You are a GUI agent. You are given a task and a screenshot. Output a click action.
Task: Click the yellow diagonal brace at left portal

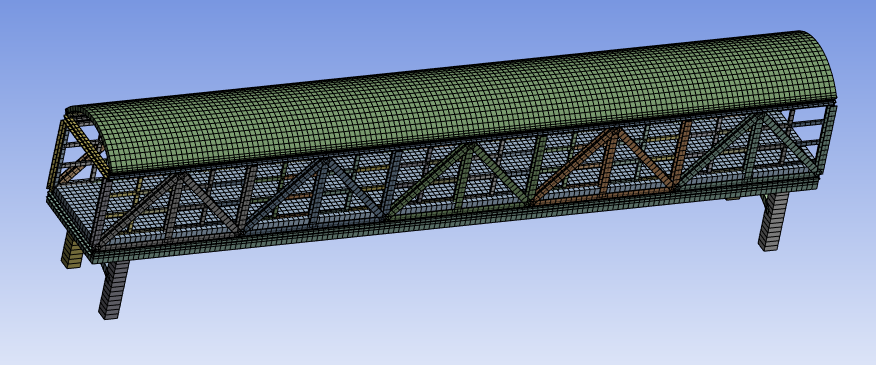(x=87, y=144)
